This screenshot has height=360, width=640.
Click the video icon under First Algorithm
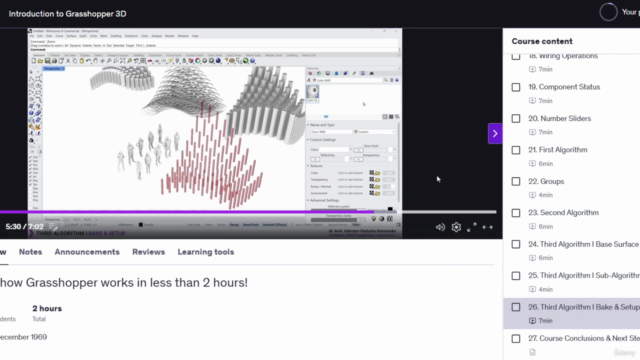pos(532,164)
